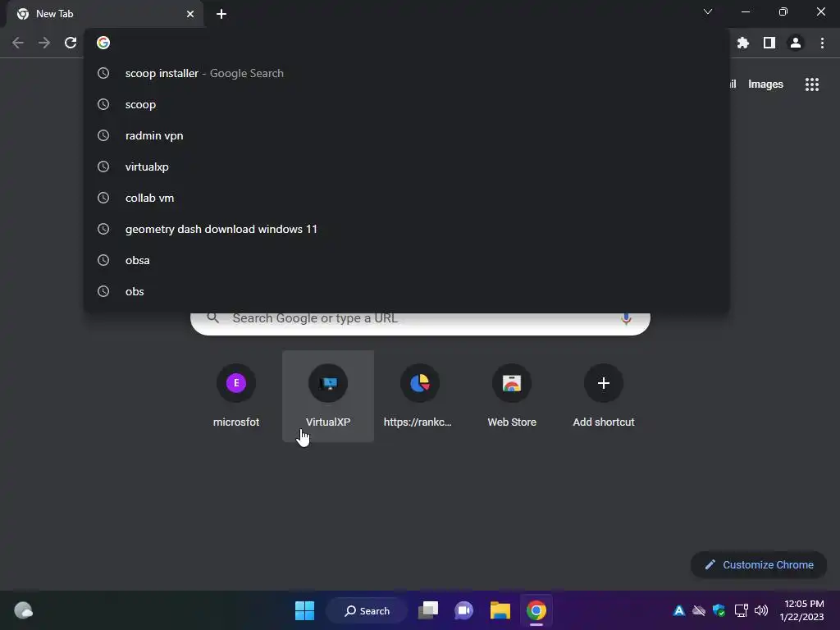Click the OneDrive cloud tray icon
The height and width of the screenshot is (630, 840).
click(x=699, y=610)
